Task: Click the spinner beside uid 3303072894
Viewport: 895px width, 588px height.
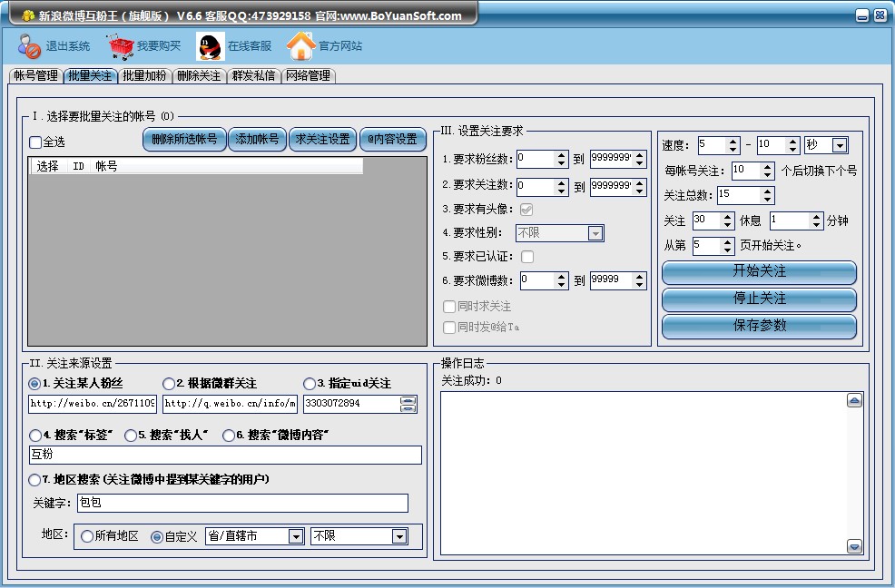Action: 408,404
